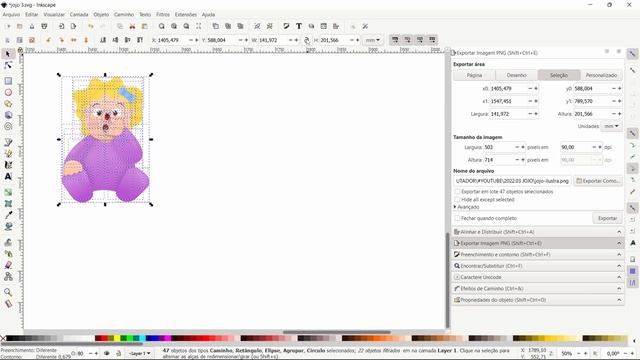This screenshot has width=640, height=360.
Task: Open the Camada menu
Action: click(79, 14)
